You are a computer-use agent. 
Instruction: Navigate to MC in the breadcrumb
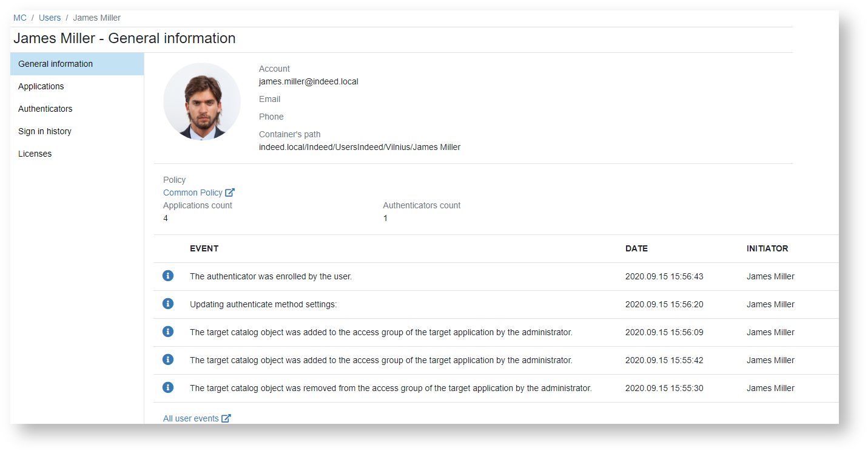[x=20, y=18]
